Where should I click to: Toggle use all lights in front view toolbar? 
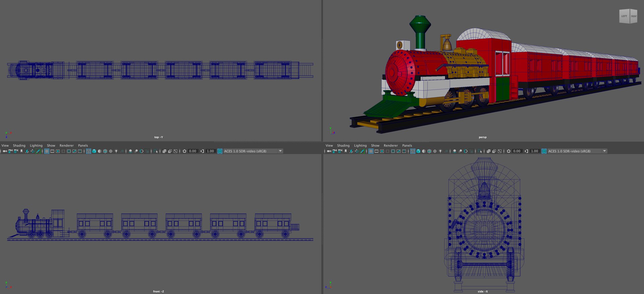pos(116,151)
